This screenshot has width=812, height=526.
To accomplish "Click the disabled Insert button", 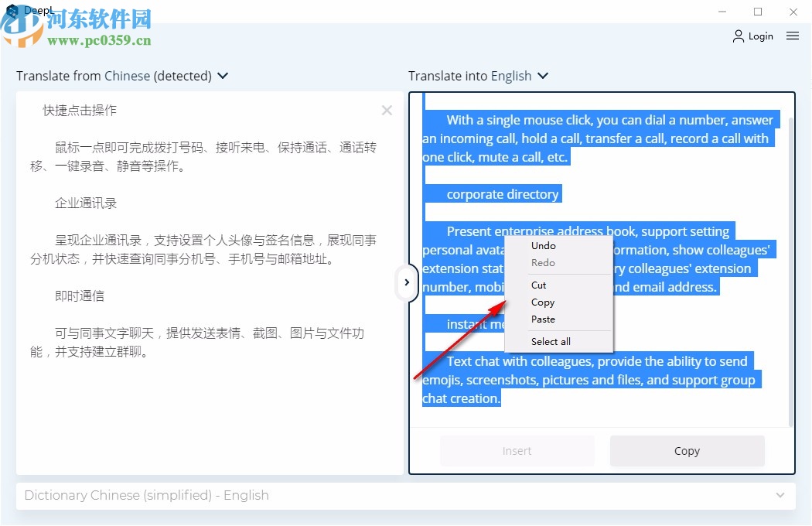I will pos(517,451).
